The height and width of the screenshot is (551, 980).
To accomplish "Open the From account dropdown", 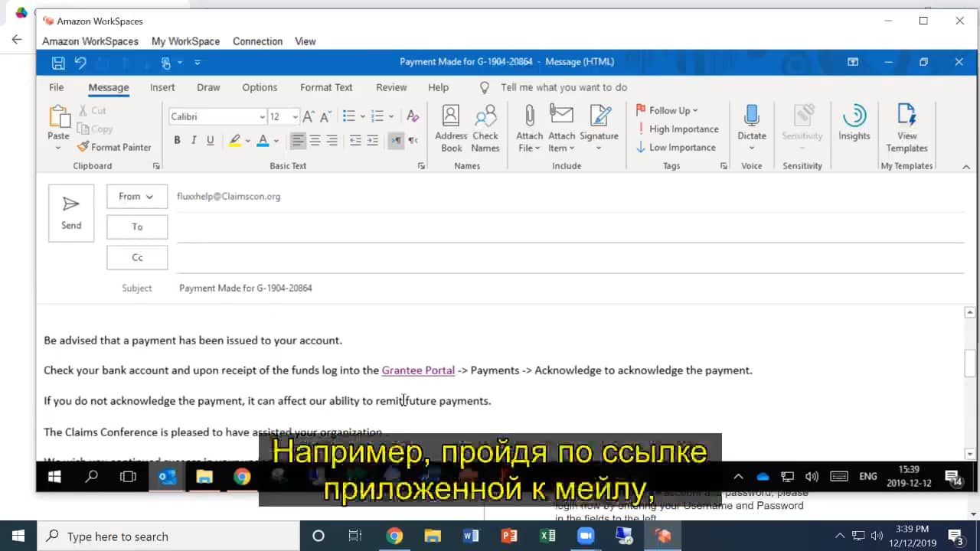I will [137, 196].
